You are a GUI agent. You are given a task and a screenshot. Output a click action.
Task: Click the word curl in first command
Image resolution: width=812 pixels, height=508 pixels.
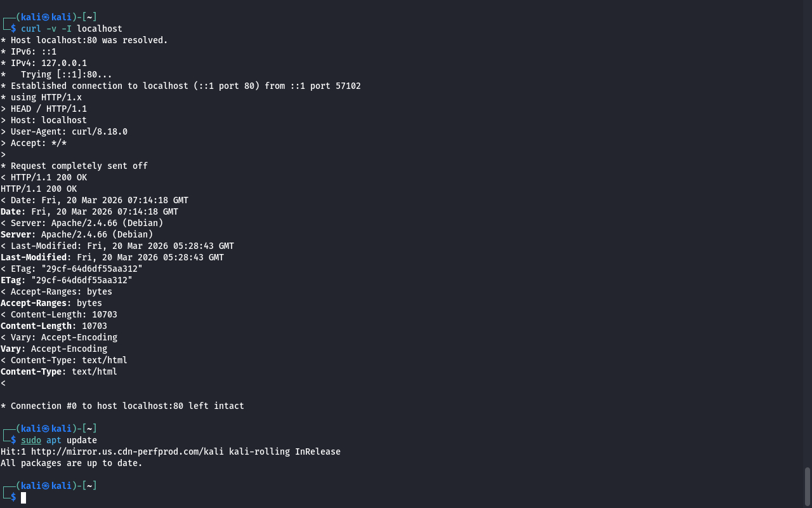coord(30,29)
